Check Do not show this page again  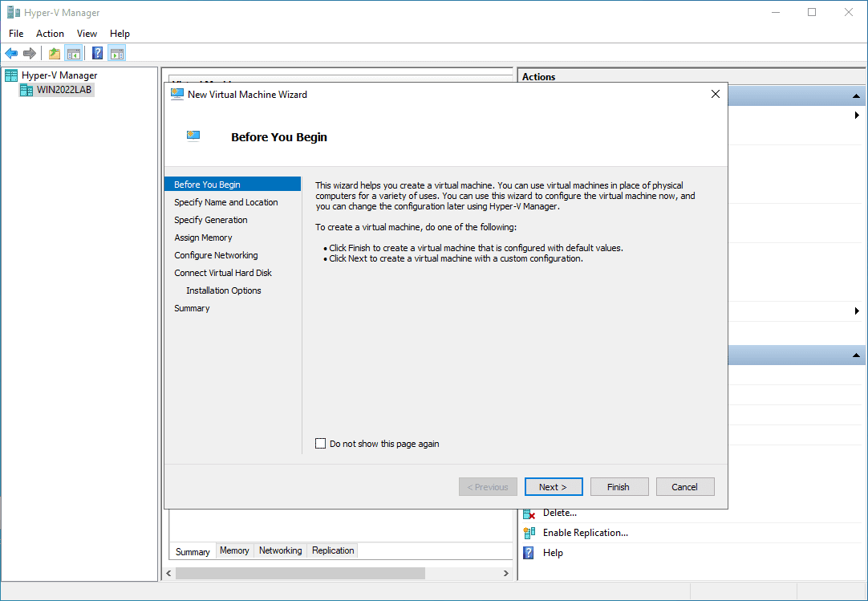(x=321, y=444)
